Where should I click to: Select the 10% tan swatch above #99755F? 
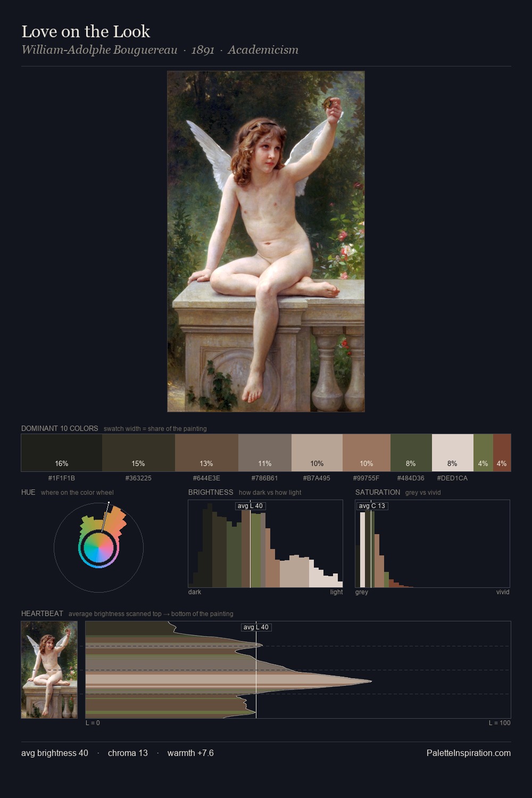point(367,453)
